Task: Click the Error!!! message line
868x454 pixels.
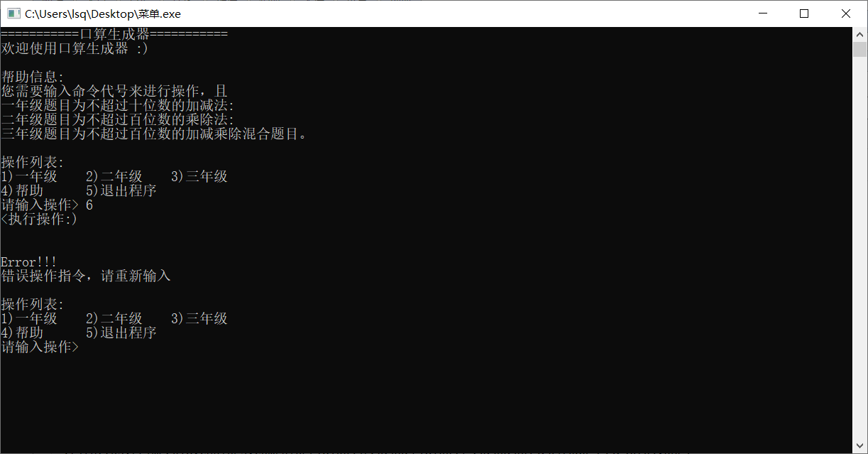Action: click(x=28, y=262)
